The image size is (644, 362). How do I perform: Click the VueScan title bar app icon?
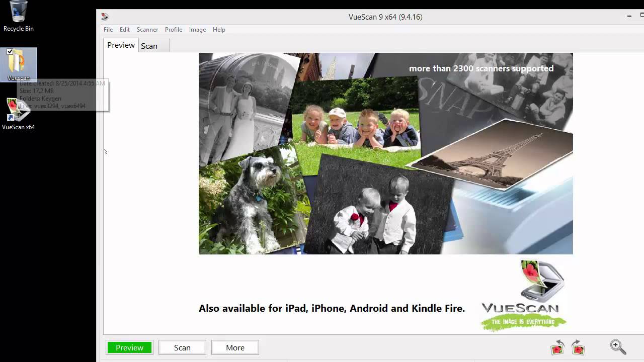pos(105,17)
